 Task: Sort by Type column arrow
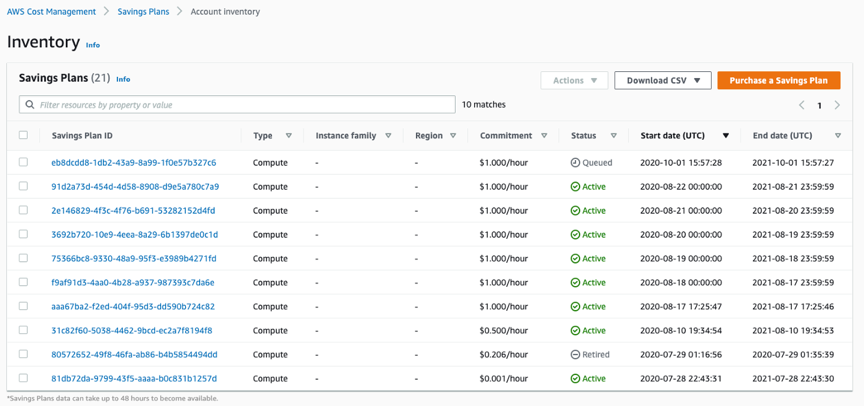289,136
